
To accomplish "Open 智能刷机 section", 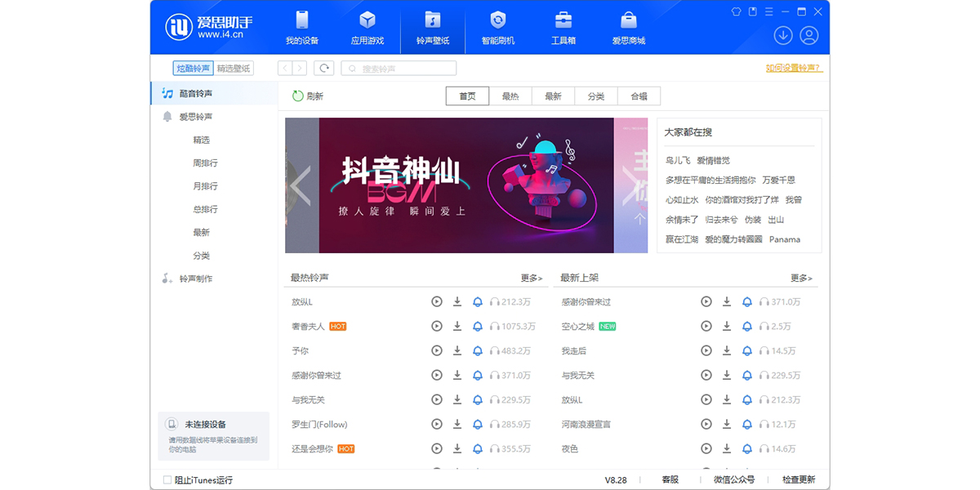I will 498,28.
